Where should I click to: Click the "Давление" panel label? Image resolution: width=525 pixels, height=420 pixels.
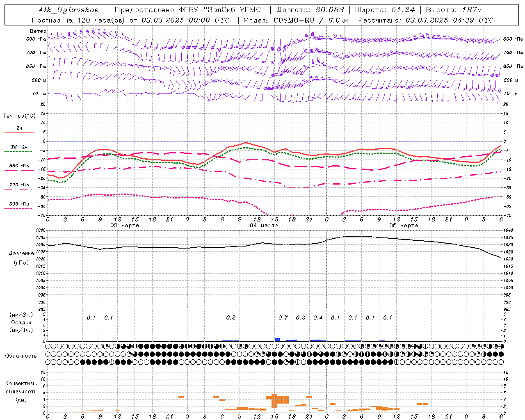[x=21, y=253]
